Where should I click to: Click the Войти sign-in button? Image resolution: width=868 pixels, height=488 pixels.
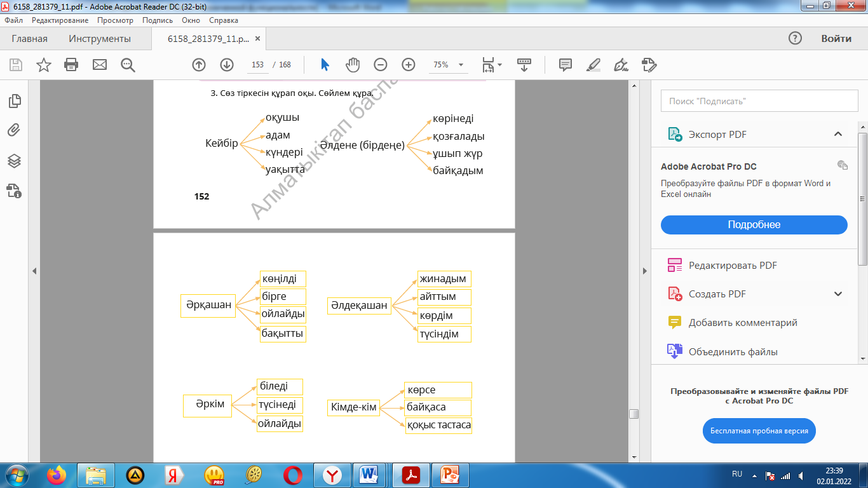836,38
